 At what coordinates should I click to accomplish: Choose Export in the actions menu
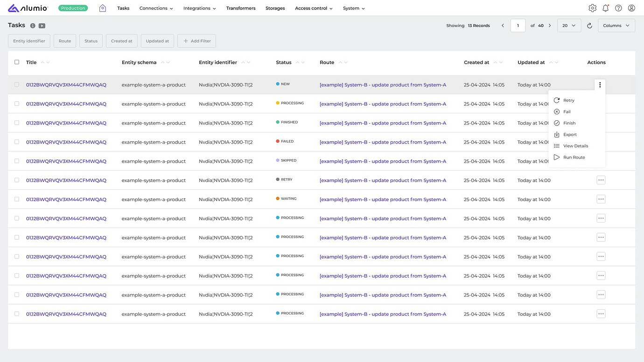coord(570,134)
